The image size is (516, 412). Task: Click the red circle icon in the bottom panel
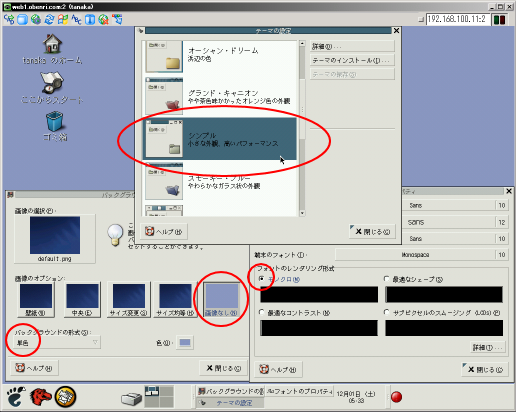tap(396, 397)
